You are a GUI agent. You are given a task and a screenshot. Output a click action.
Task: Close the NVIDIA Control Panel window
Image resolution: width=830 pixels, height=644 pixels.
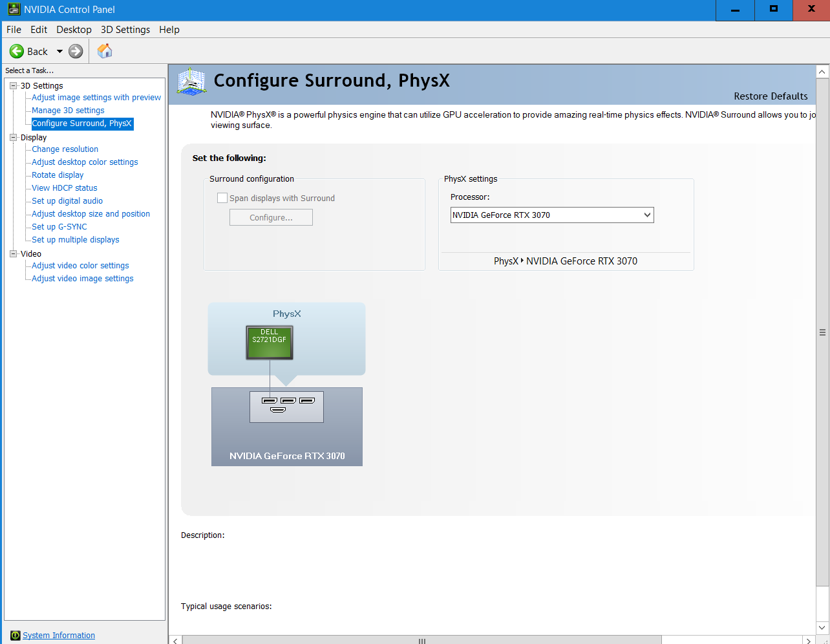pos(811,10)
